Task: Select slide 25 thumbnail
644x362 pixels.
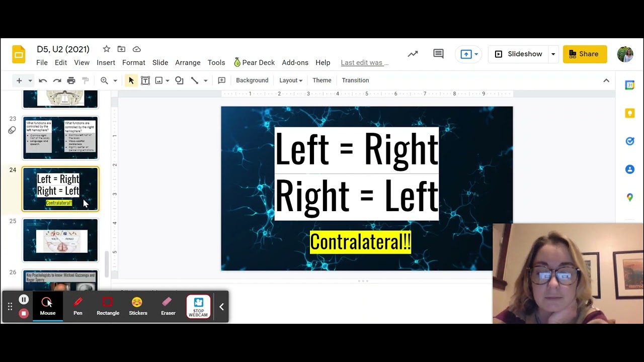Action: point(60,240)
